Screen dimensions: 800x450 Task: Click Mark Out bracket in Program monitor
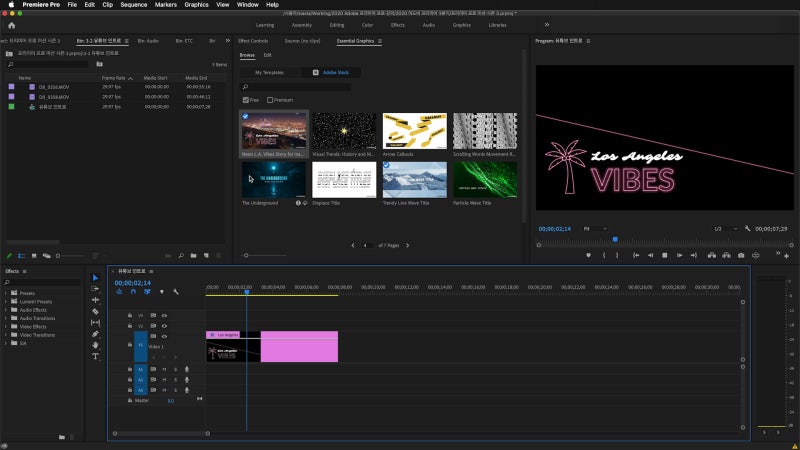[617, 255]
